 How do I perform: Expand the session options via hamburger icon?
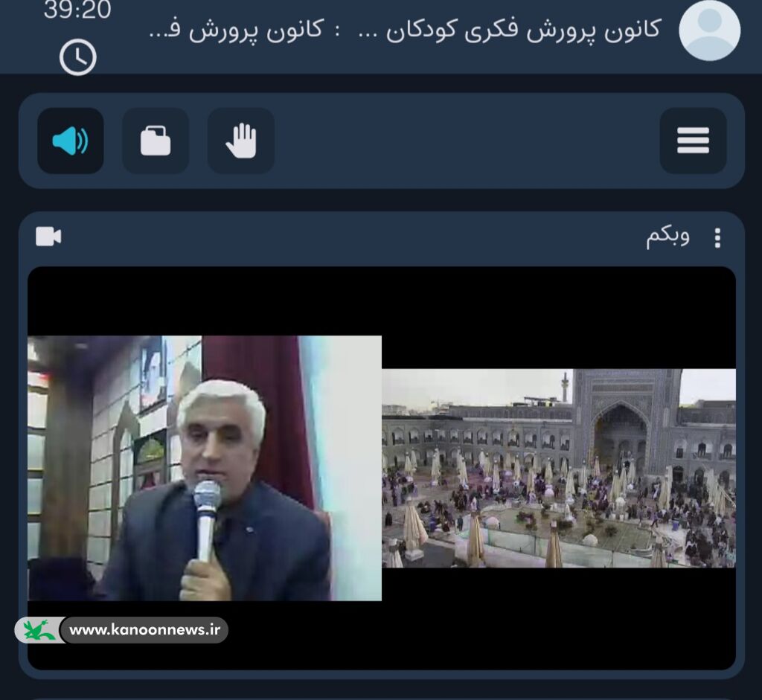(693, 141)
